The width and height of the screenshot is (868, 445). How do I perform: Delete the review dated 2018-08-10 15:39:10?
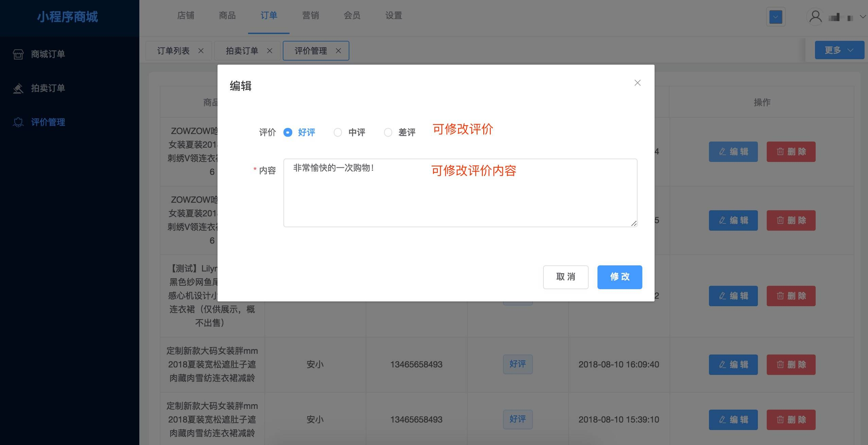point(791,420)
